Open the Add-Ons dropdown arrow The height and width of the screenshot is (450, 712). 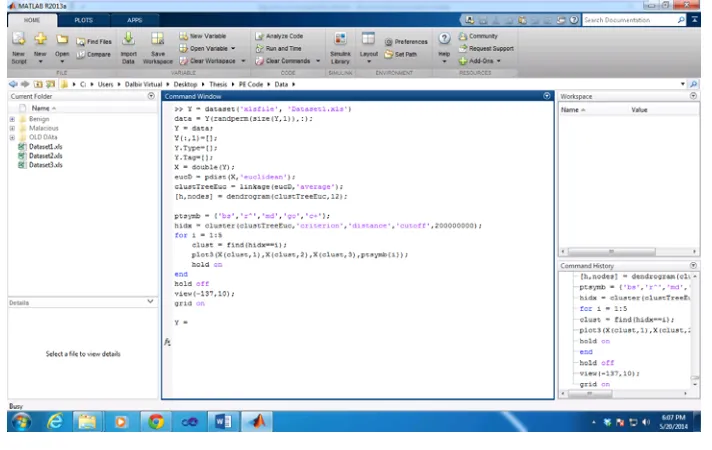499,60
